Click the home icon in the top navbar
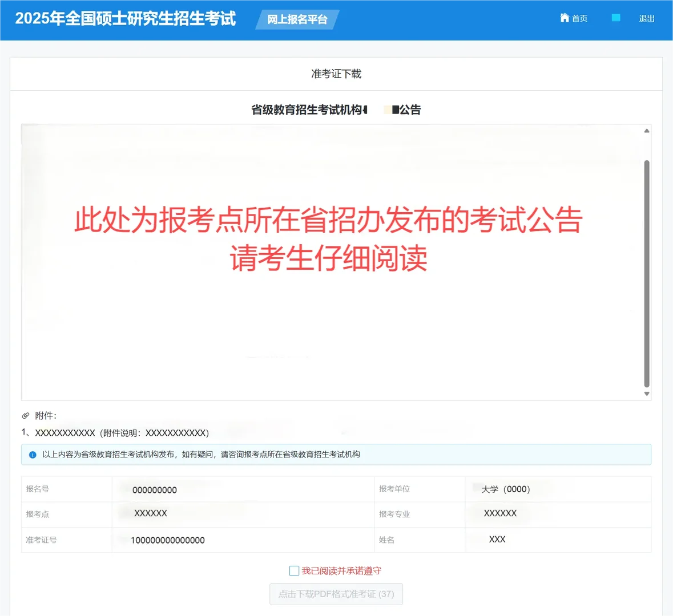This screenshot has width=673, height=616. [564, 18]
